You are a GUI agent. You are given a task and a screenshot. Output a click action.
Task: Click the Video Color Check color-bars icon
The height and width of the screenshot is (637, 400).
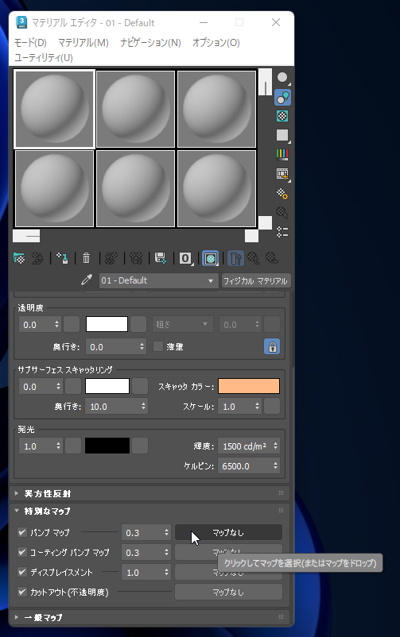(x=283, y=154)
